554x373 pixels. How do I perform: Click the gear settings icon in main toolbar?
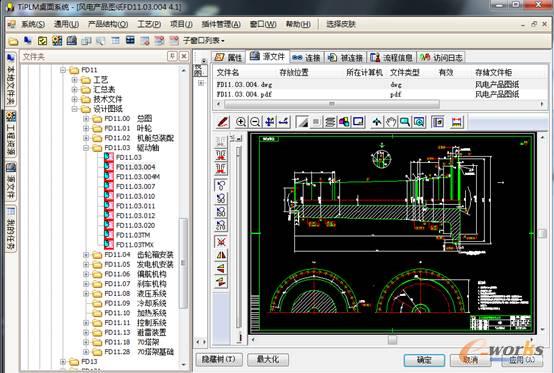tap(57, 41)
